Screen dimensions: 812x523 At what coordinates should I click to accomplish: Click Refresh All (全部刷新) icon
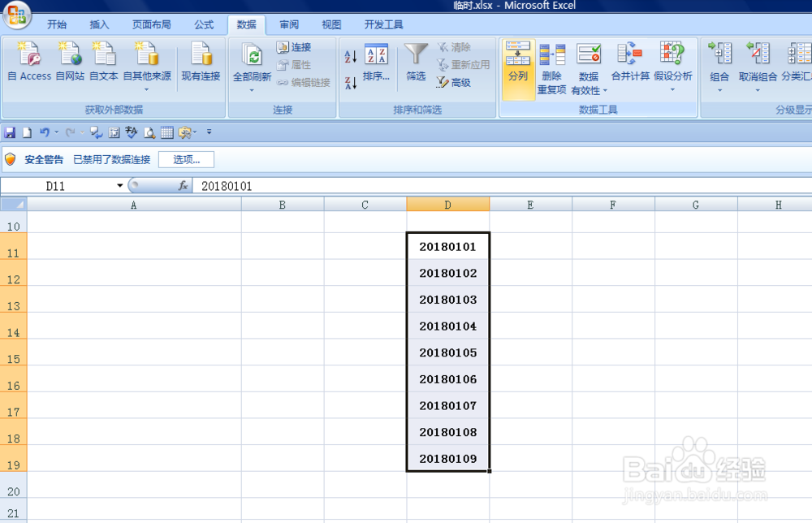pyautogui.click(x=253, y=55)
